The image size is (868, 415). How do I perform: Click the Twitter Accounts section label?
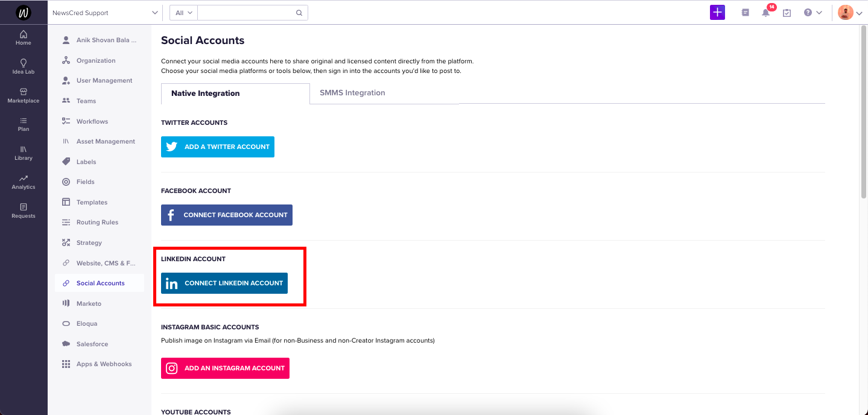tap(194, 122)
